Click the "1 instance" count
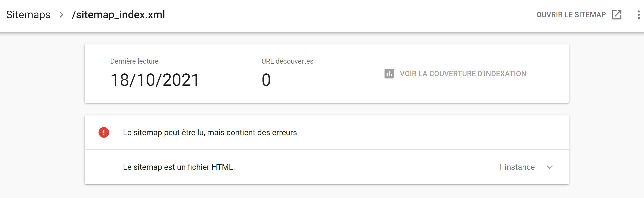Viewport: 644px width, 198px height. click(516, 167)
